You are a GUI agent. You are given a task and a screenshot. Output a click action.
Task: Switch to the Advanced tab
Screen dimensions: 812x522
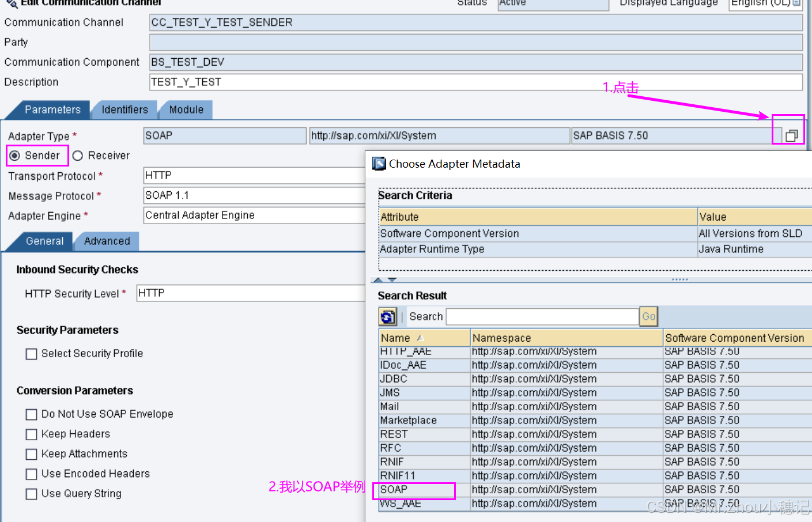click(106, 241)
